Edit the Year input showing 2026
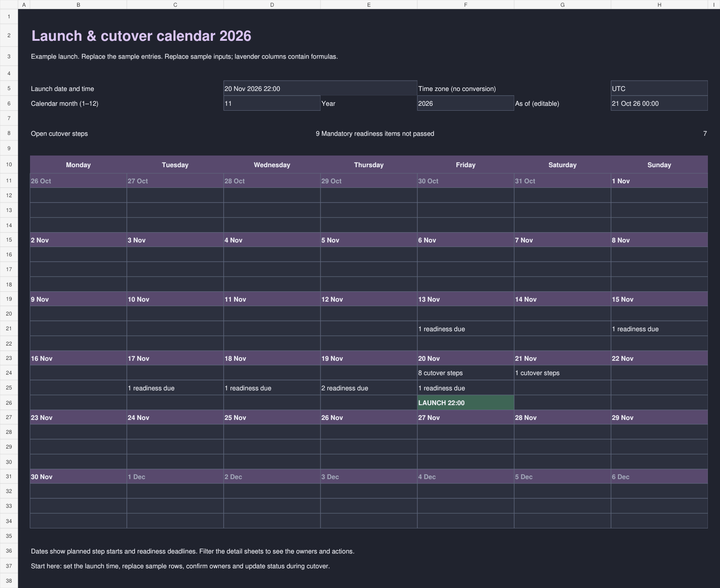This screenshot has height=588, width=720. [x=465, y=103]
